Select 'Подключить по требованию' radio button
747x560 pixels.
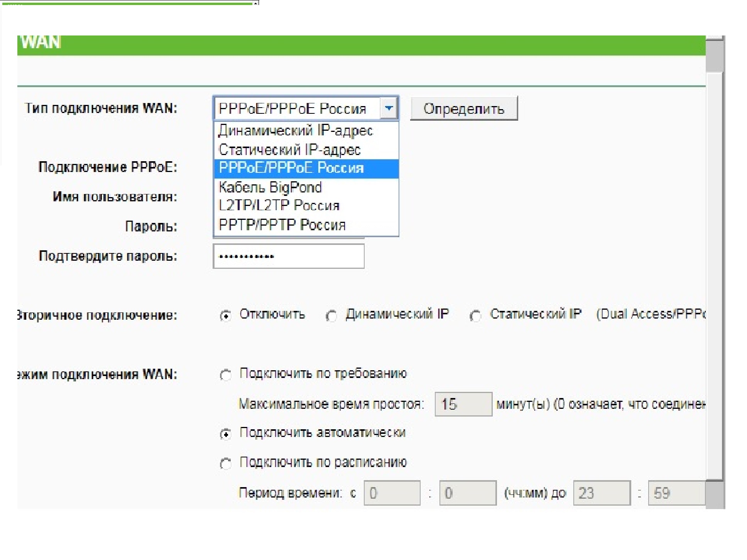tap(225, 375)
